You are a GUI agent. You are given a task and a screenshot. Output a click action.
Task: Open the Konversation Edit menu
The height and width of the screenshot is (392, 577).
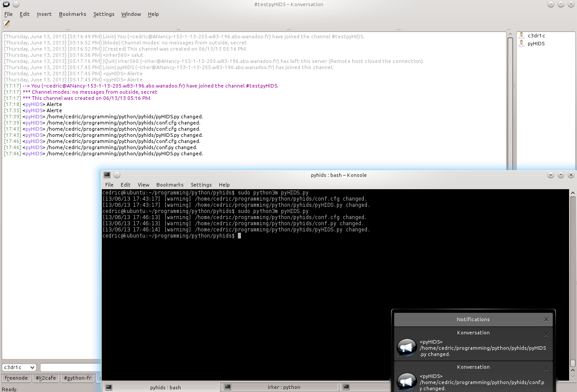[25, 14]
